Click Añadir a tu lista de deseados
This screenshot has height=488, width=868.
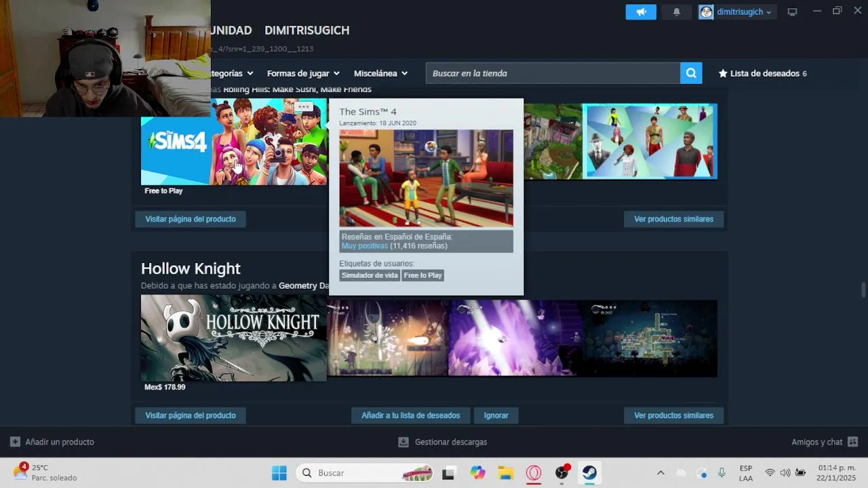pyautogui.click(x=411, y=415)
